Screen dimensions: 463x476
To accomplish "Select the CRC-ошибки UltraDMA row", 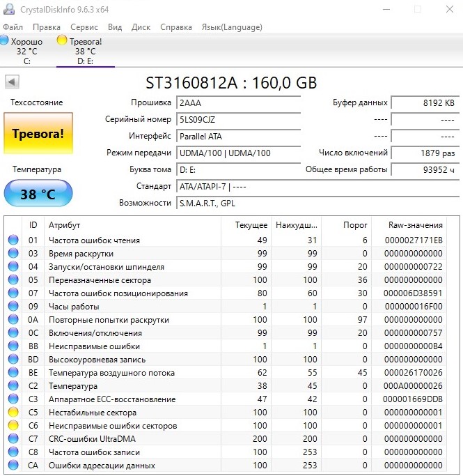I will pos(226,438).
